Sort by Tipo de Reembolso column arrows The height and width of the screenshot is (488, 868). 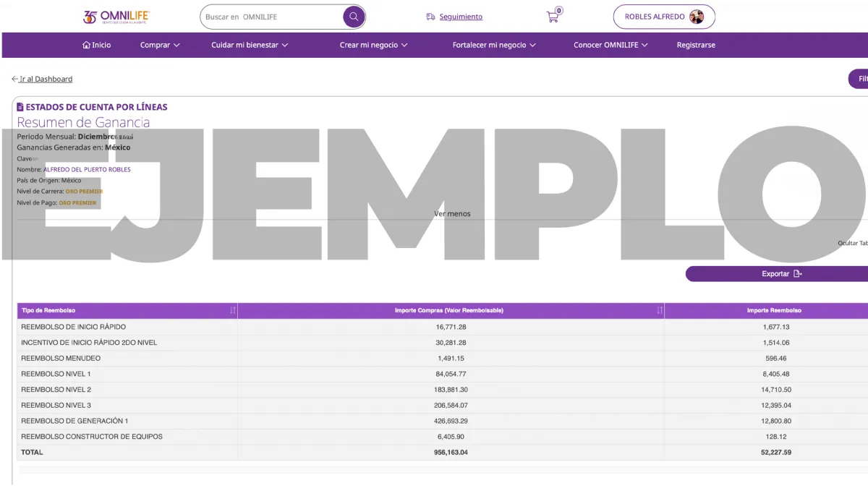pos(233,310)
